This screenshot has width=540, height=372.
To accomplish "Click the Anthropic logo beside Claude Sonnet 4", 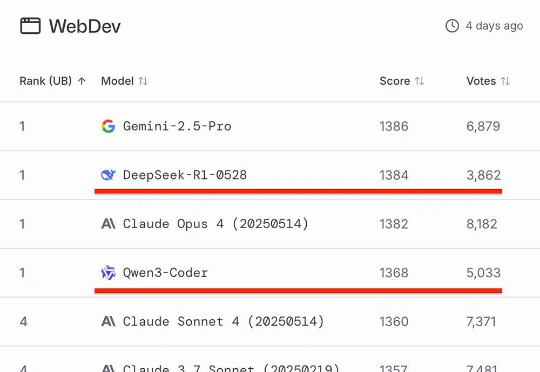I will click(108, 322).
